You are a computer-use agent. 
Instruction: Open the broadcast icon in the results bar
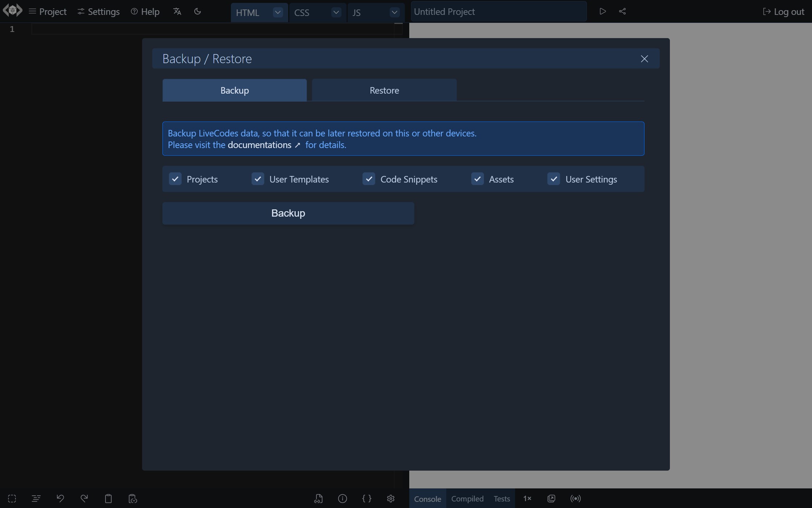575,498
